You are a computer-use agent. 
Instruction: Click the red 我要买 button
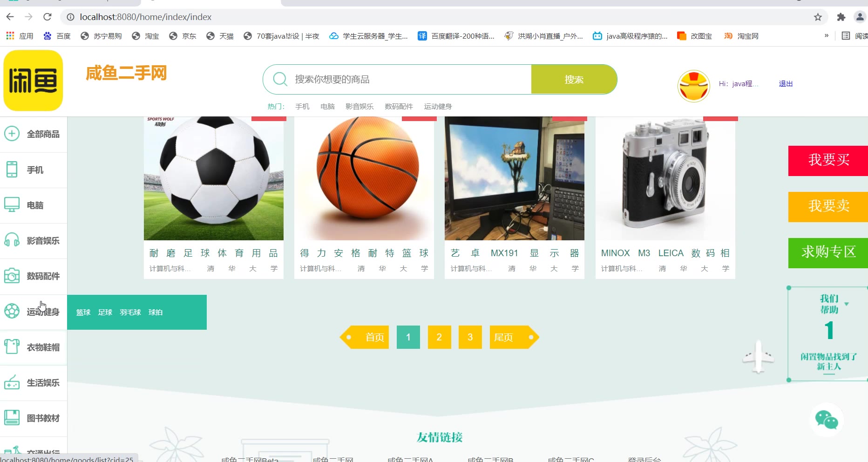click(828, 161)
